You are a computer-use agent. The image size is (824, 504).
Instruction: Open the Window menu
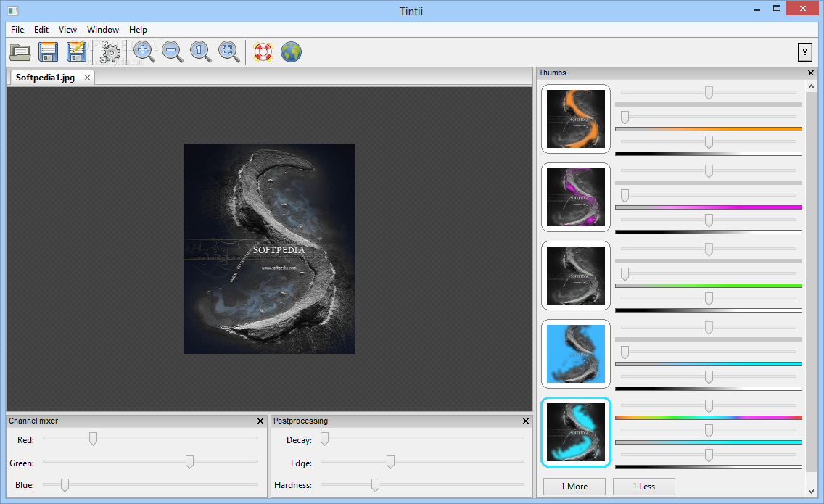pyautogui.click(x=102, y=30)
